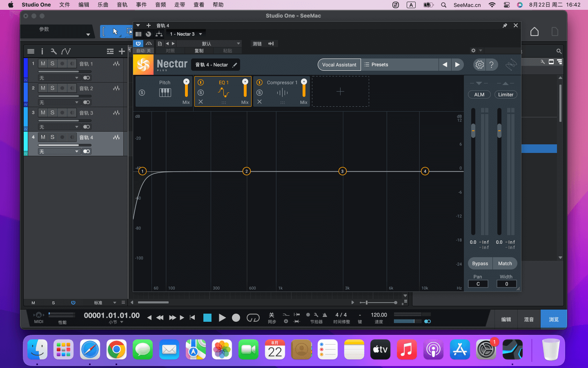Click the Bypass button

tap(480, 264)
